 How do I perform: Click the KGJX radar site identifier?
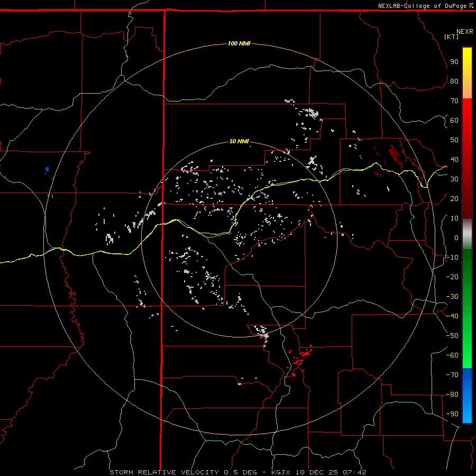(281, 472)
